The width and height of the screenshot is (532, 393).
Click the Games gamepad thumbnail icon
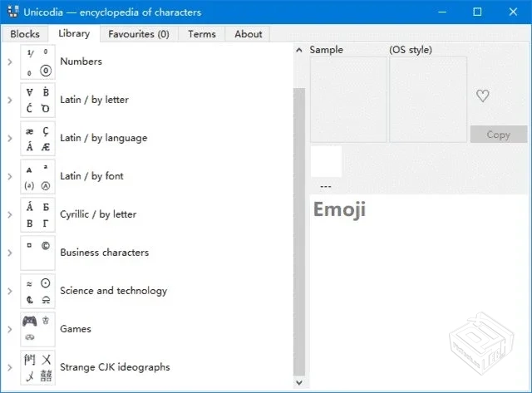[x=37, y=330]
